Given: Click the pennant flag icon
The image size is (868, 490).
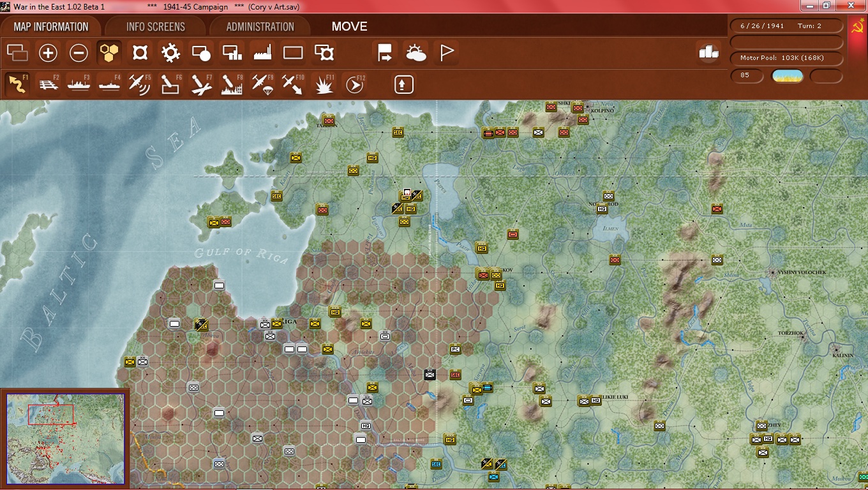Looking at the screenshot, I should tap(446, 52).
